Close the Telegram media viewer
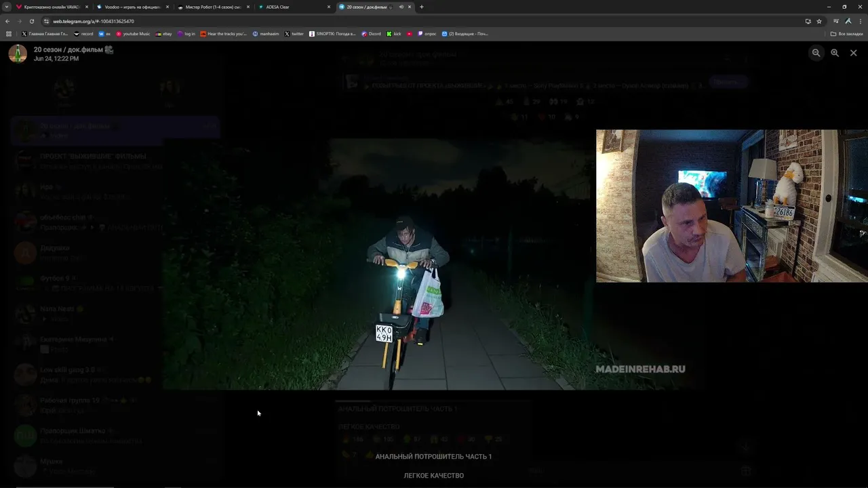This screenshot has width=868, height=488. coord(853,53)
